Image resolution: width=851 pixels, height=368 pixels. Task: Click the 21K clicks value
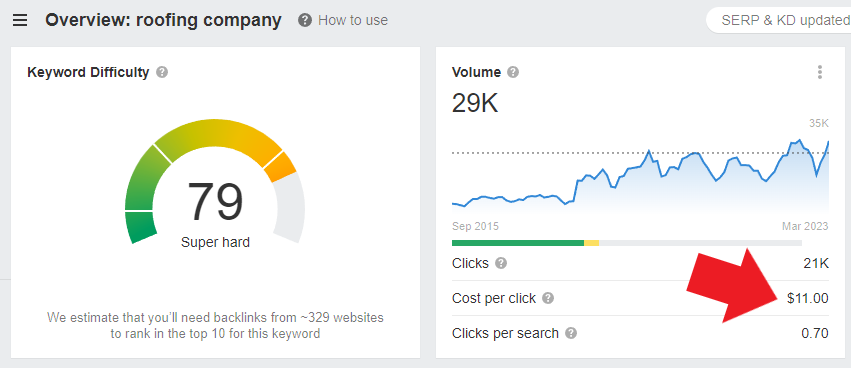click(816, 264)
